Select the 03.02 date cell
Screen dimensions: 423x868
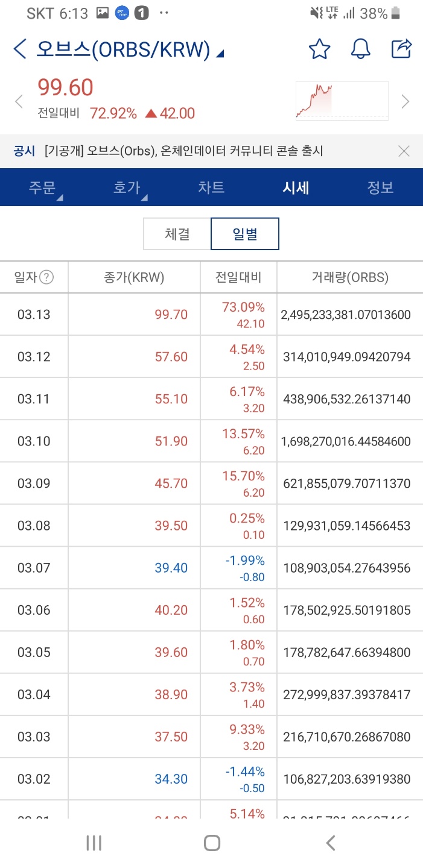point(34,778)
